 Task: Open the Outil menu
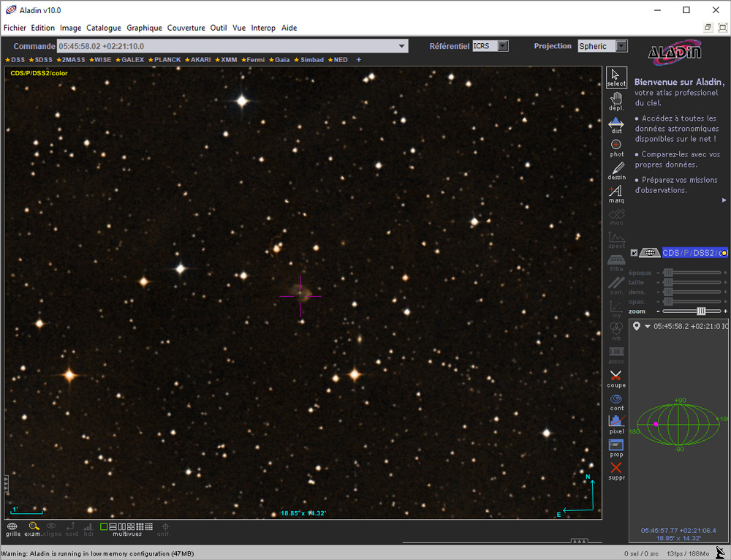218,28
